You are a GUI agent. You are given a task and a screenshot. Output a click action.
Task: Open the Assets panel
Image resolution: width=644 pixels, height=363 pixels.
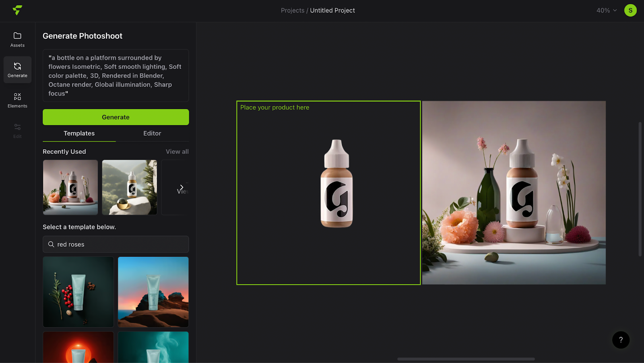pyautogui.click(x=17, y=39)
